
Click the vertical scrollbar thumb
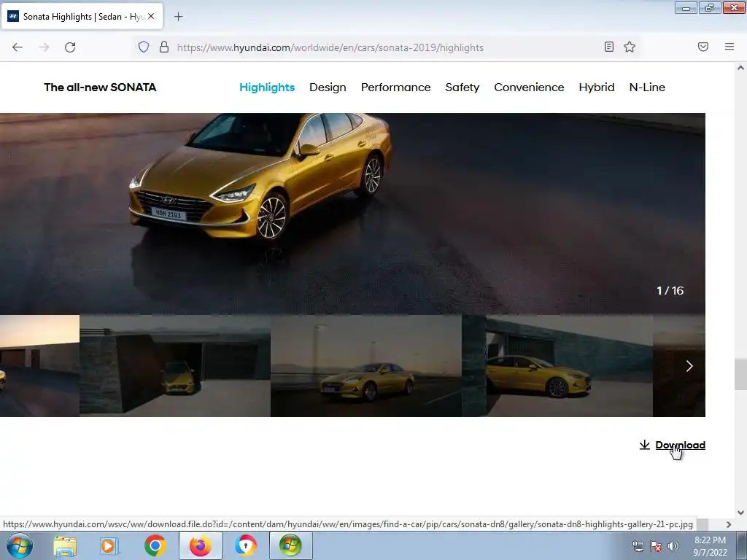(740, 374)
